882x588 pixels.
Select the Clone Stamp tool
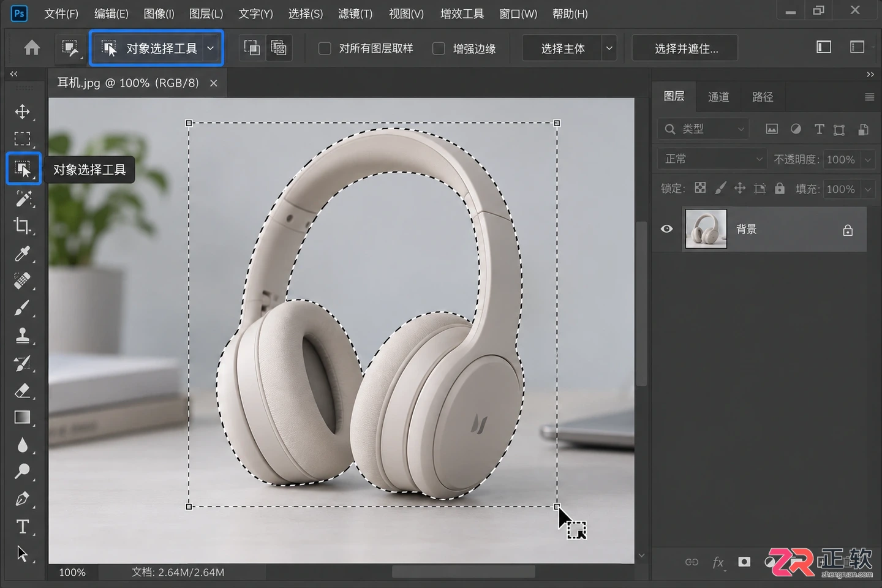[23, 336]
